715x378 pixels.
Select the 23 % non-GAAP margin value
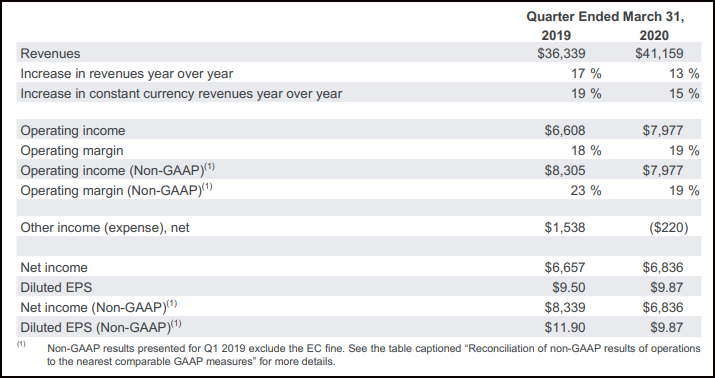pos(586,190)
